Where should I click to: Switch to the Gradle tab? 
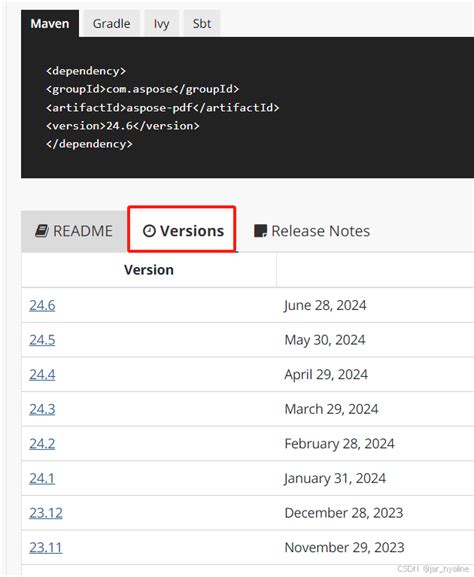pos(112,24)
